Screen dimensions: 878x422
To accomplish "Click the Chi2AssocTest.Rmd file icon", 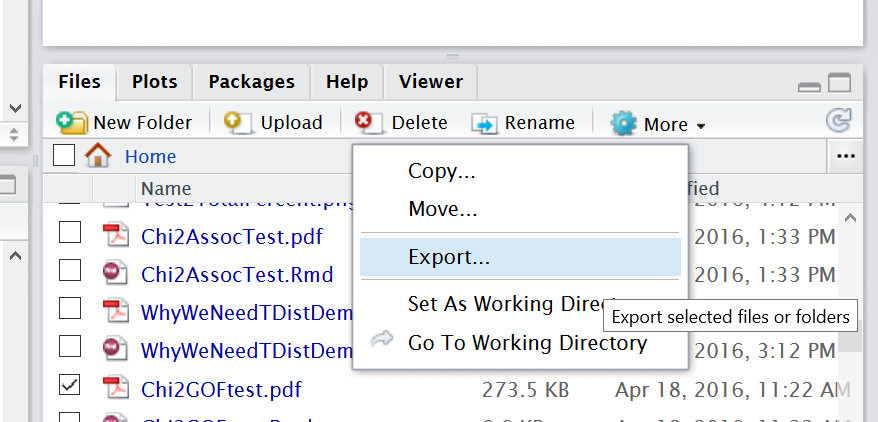I will tap(116, 273).
